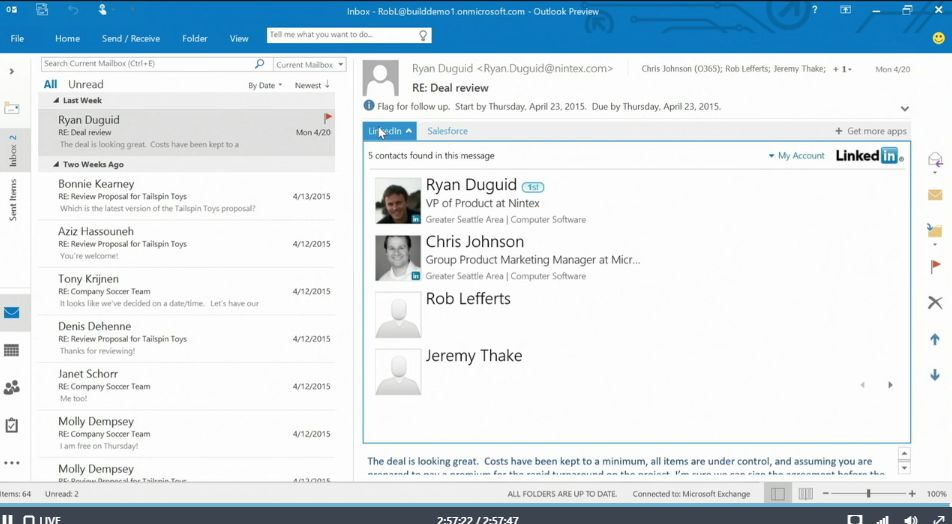Screen dimensions: 952x524
Task: Open By Date arrangement dropdown
Action: pyautogui.click(x=265, y=86)
